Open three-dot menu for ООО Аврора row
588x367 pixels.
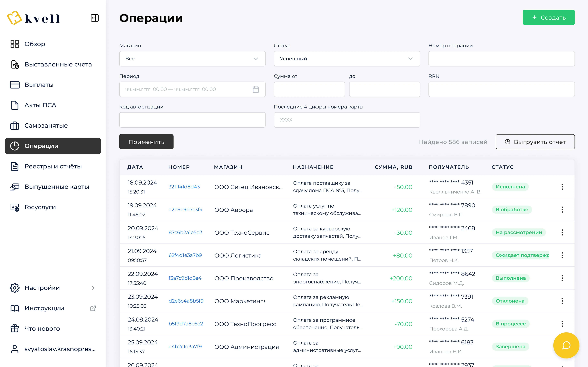coord(562,209)
